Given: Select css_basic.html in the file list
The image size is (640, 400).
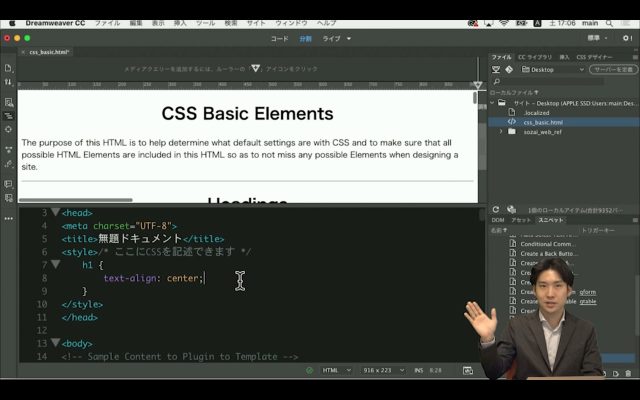Looking at the screenshot, I should point(542,122).
